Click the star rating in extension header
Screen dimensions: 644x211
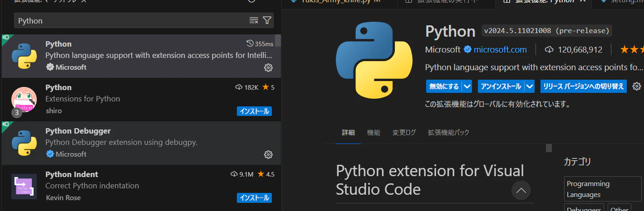coord(632,49)
